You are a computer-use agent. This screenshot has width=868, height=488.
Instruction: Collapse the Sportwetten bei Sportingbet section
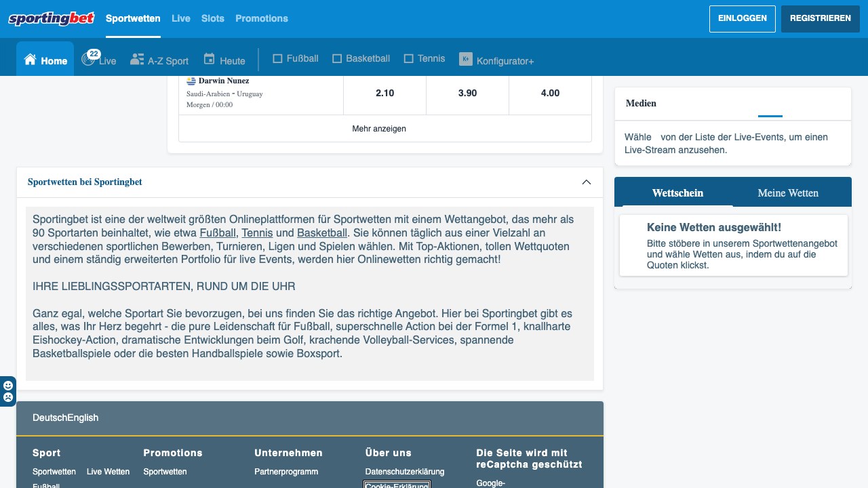coord(587,182)
